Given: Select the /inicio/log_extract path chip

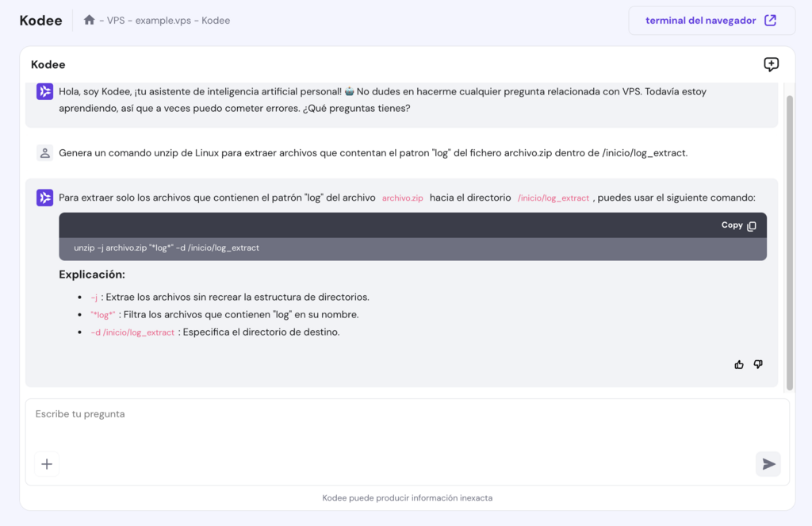Looking at the screenshot, I should coord(552,197).
